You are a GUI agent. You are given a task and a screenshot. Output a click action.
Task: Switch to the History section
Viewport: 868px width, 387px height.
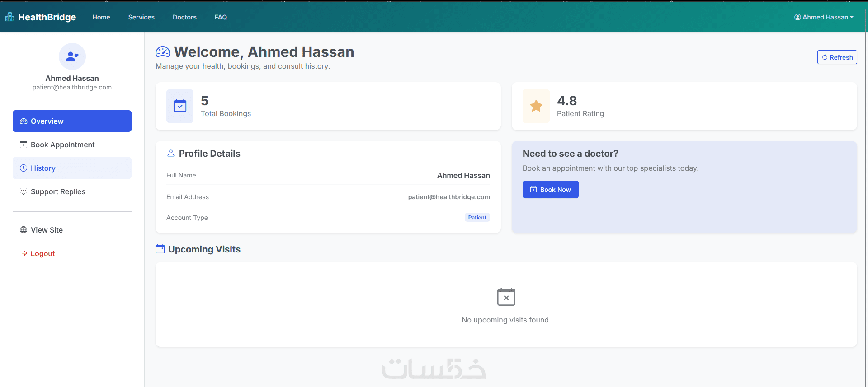point(72,168)
